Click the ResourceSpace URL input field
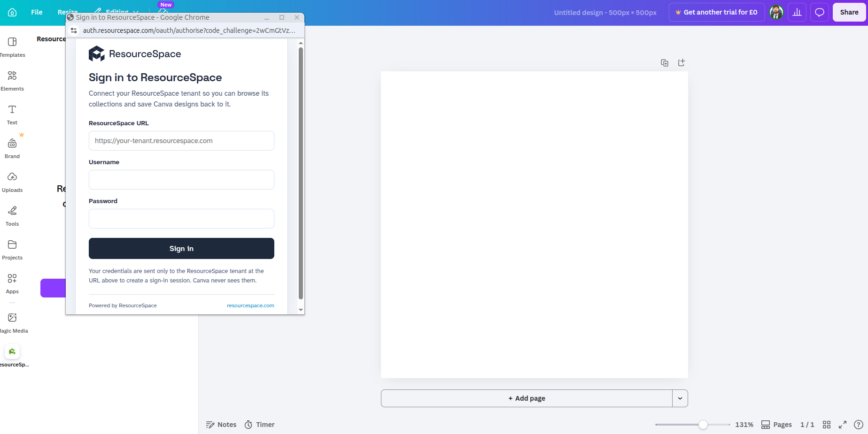The image size is (868, 434). 181,141
